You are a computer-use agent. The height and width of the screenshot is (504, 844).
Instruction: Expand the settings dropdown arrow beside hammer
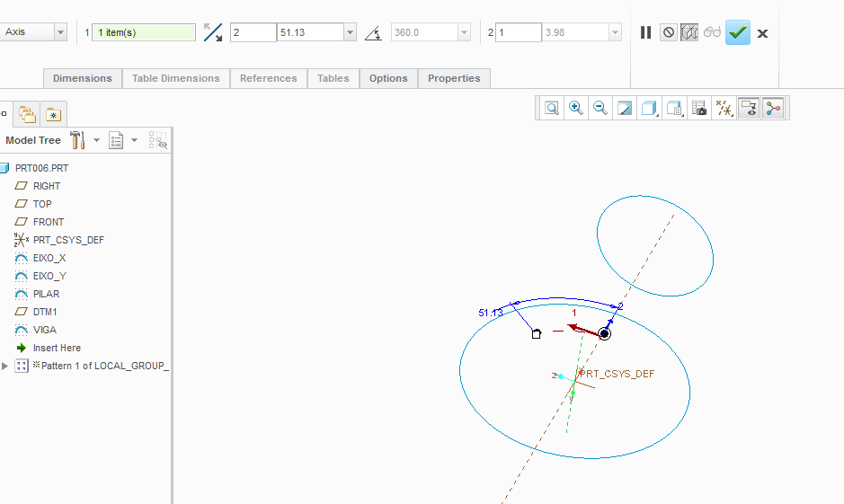96,140
